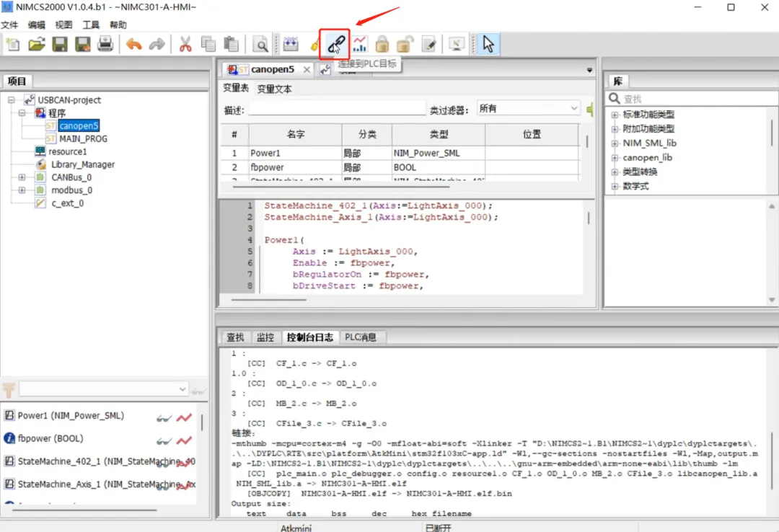Click the Save As floppy icon
Image resolution: width=779 pixels, height=532 pixels.
tap(82, 44)
